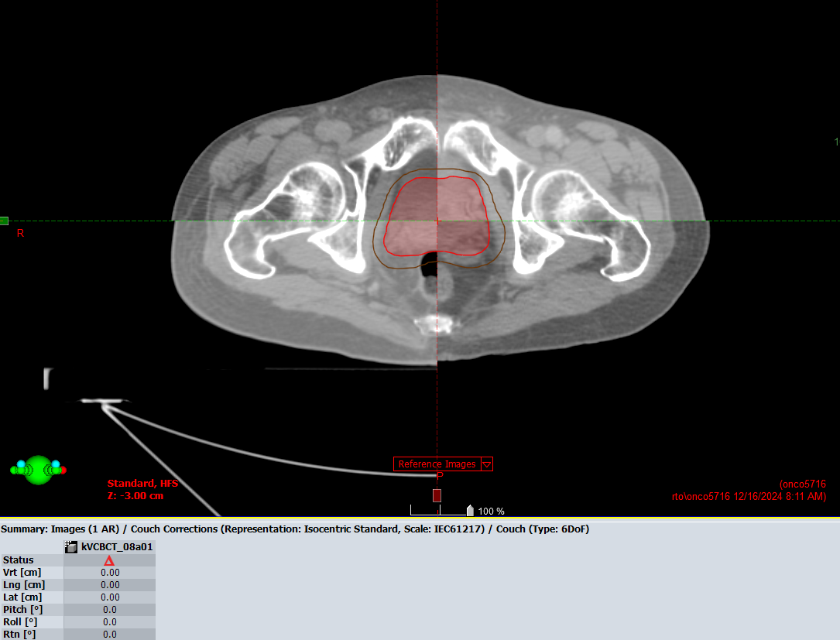Click the red crosshair center on the CT image

[x=437, y=221]
